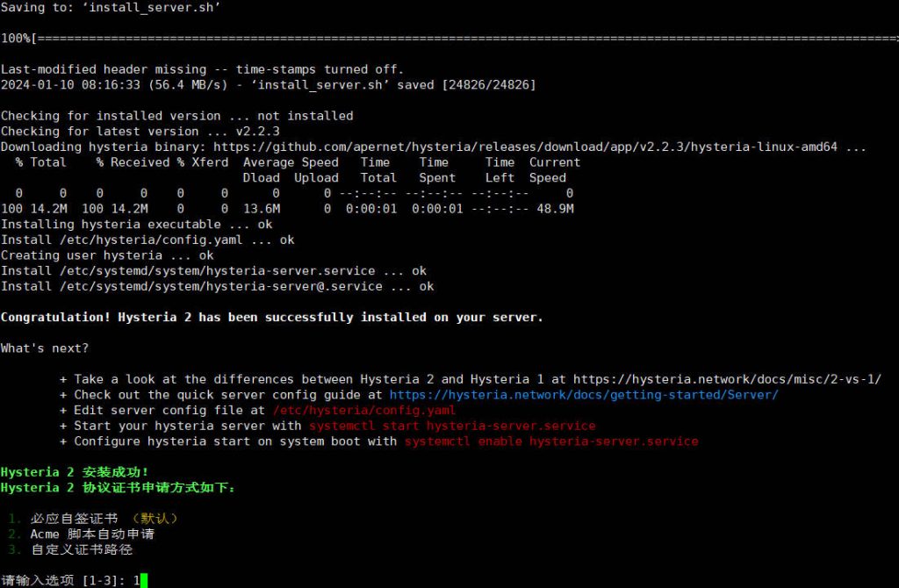Click 'Creating user hysteria ... ok' line
The image size is (899, 588).
pyautogui.click(x=107, y=255)
